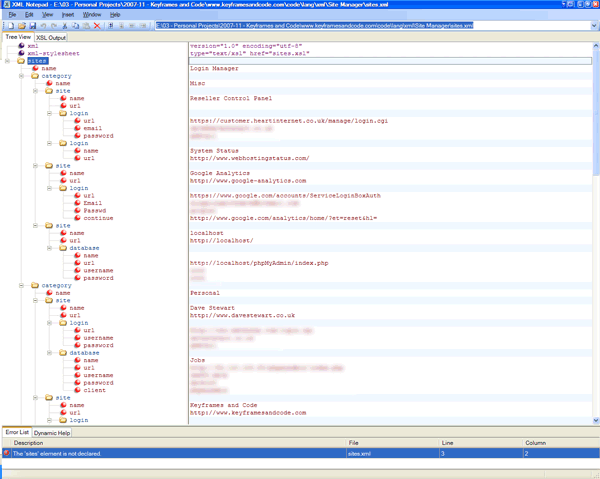Click the Save toolbar icon
Image resolution: width=600 pixels, height=479 pixels.
coord(32,26)
